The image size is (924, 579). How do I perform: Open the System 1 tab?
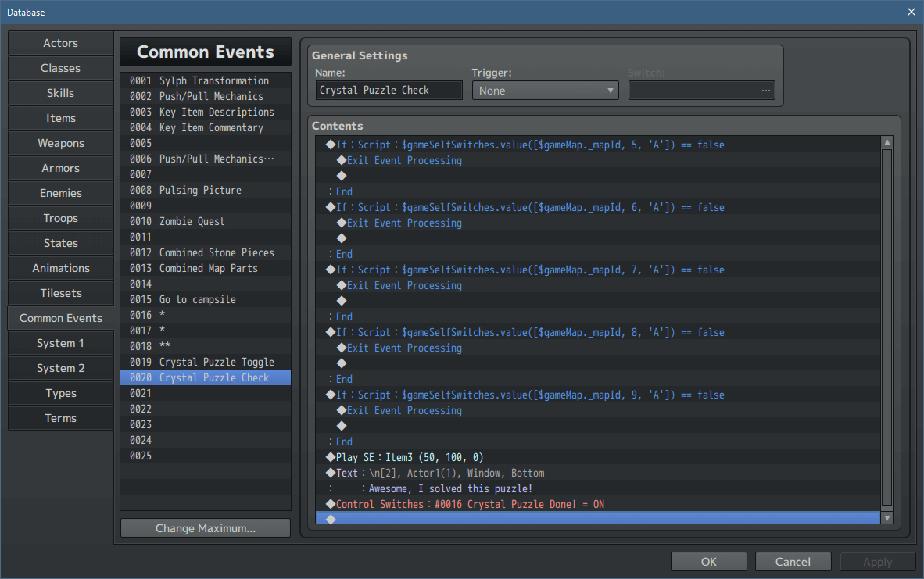click(61, 343)
